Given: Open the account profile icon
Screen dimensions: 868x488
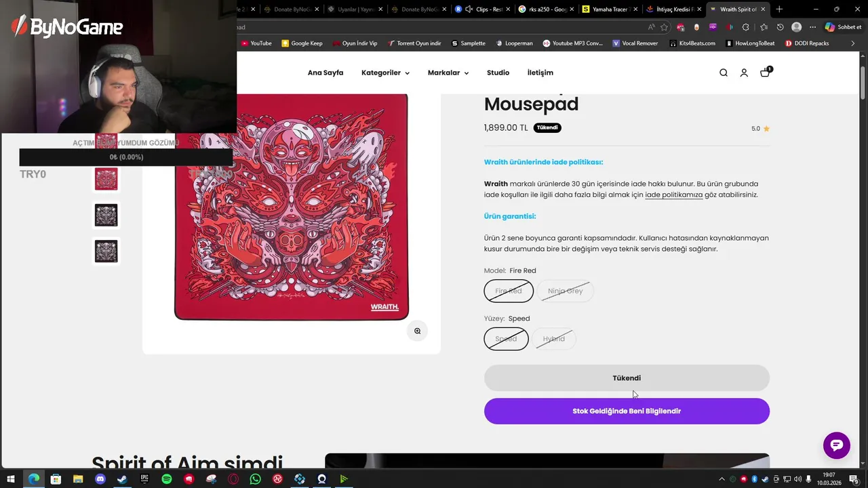Looking at the screenshot, I should 744,73.
